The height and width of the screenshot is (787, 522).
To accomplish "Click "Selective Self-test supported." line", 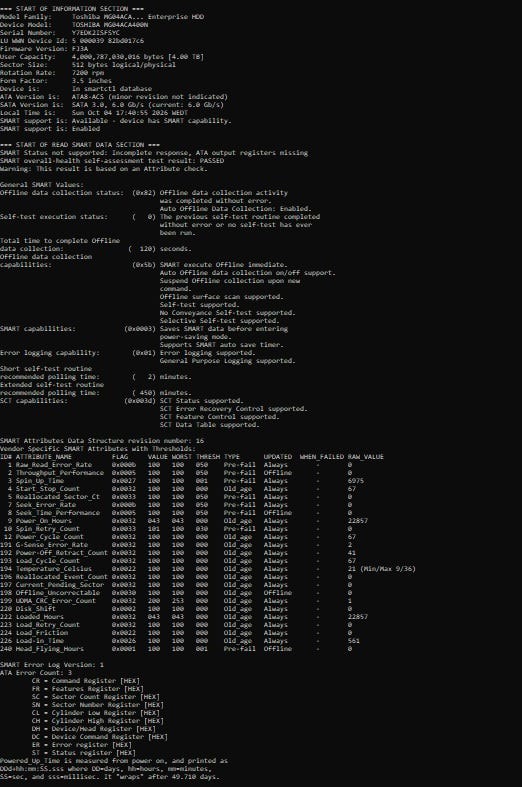I will (219, 321).
